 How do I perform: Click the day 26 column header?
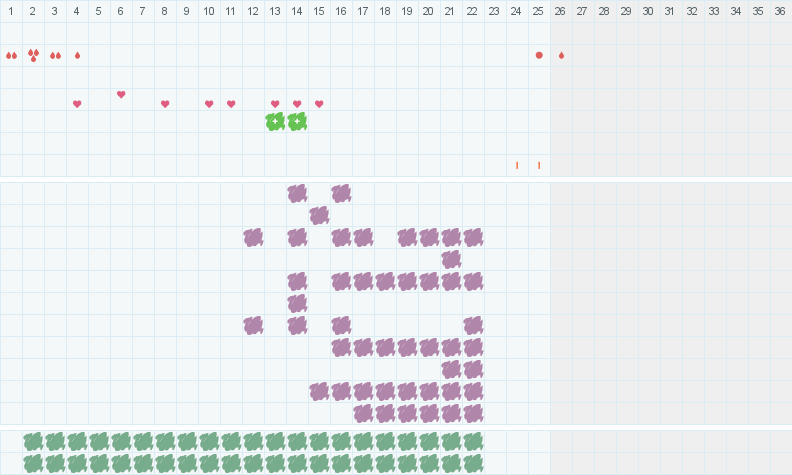(561, 11)
